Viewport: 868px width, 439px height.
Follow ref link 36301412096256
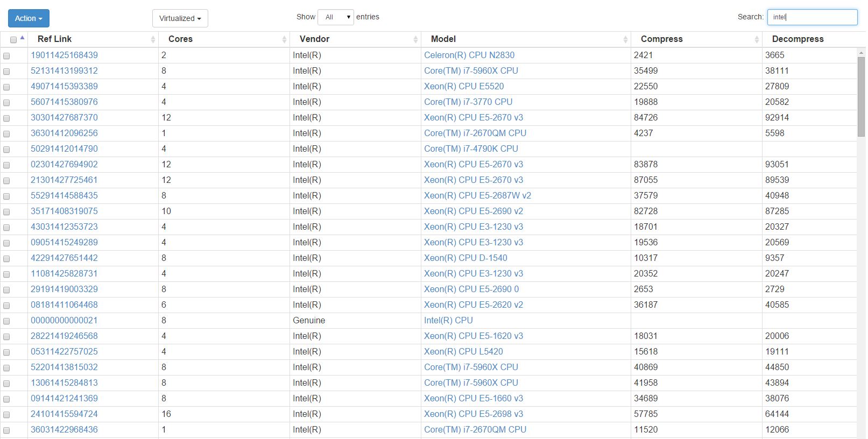coord(64,133)
